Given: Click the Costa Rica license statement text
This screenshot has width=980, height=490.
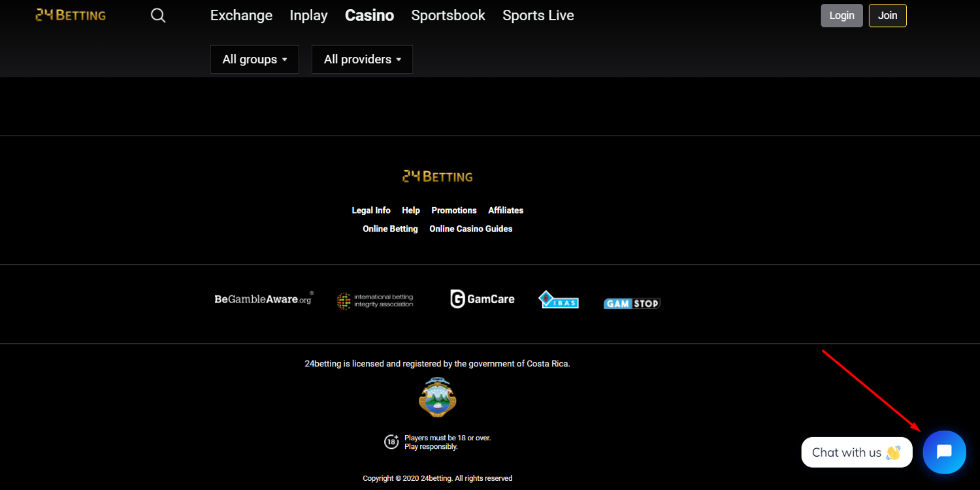Looking at the screenshot, I should pos(438,364).
